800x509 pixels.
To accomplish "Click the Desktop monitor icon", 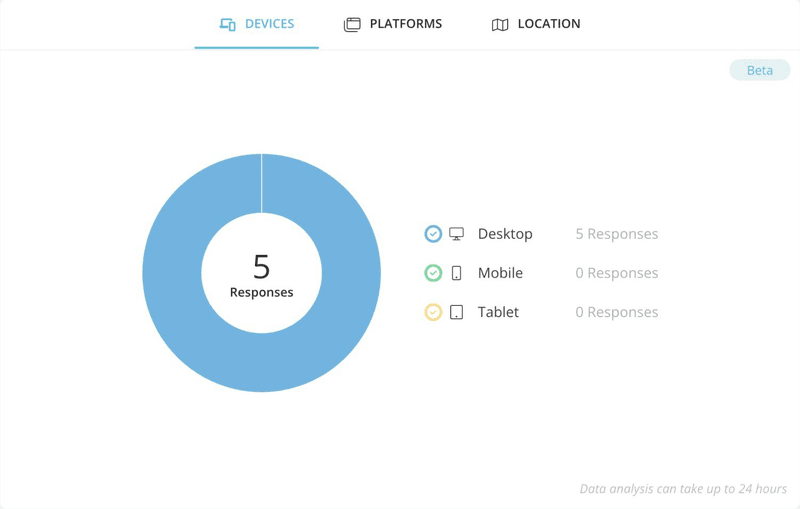I will pos(456,234).
